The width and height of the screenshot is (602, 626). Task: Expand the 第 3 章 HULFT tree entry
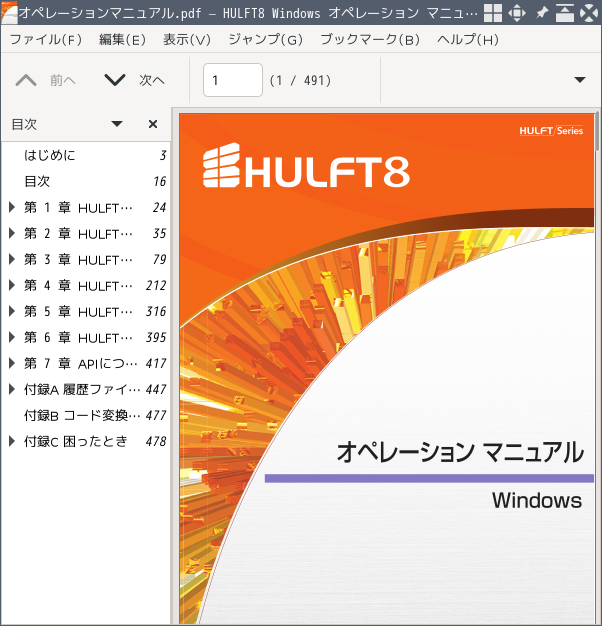tap(12, 259)
